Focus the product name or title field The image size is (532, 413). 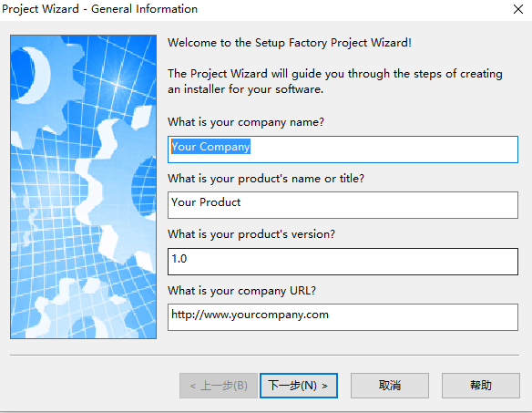pyautogui.click(x=343, y=205)
